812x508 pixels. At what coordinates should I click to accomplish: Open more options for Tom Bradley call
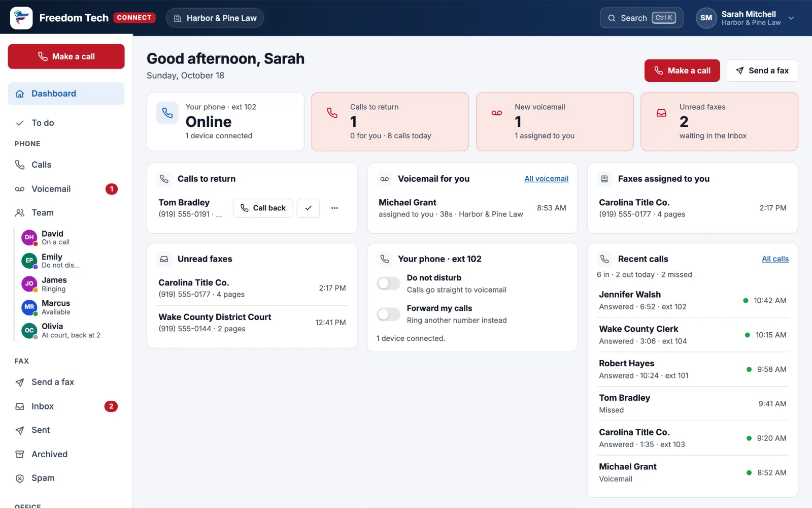pos(334,208)
